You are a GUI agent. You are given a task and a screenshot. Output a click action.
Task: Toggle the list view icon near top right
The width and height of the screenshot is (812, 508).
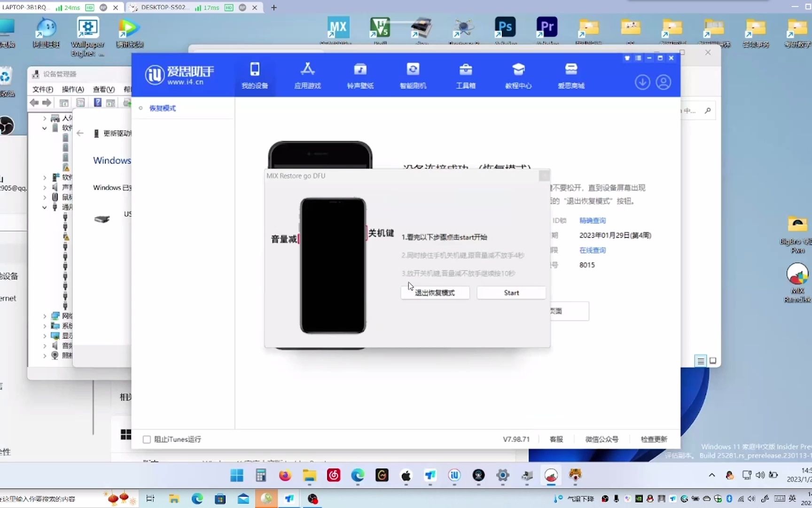pos(638,58)
